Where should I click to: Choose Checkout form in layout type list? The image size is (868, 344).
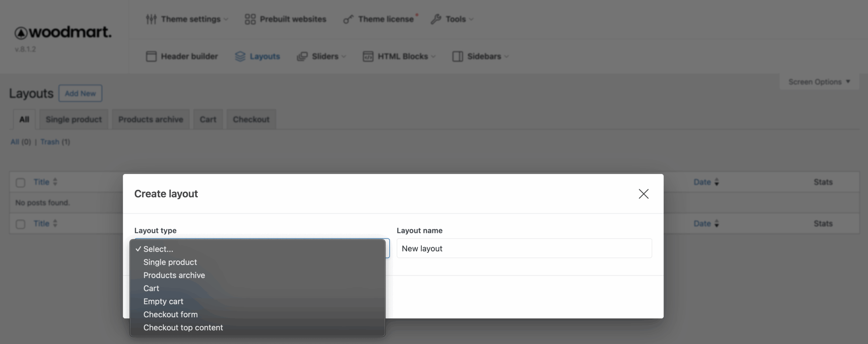pos(258,315)
